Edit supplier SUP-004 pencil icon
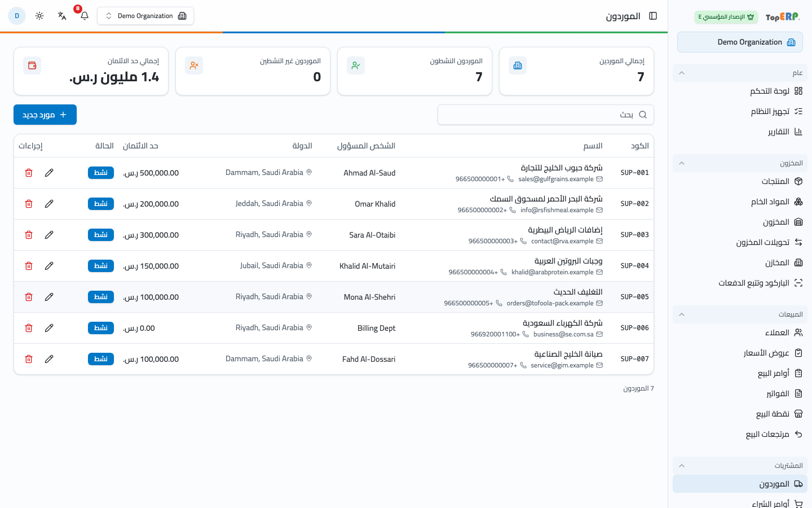812x508 pixels. click(49, 266)
